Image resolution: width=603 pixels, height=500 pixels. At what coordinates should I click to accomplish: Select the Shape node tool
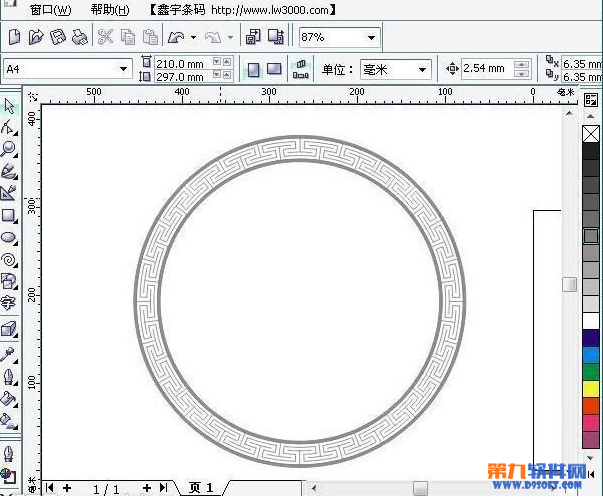coord(9,127)
